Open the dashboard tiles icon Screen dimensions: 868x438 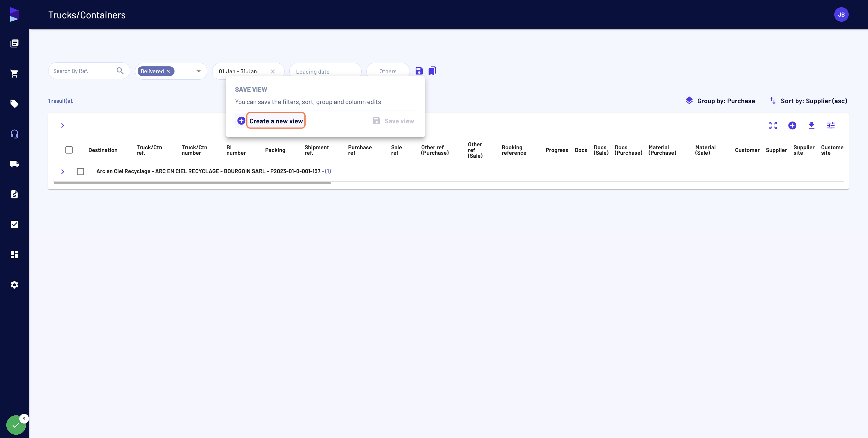(14, 255)
